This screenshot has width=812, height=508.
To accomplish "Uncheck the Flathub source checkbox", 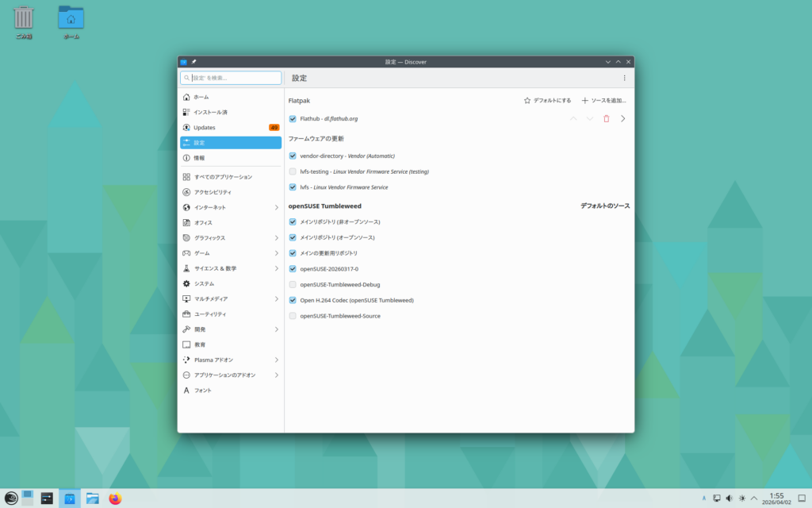I will pyautogui.click(x=293, y=119).
